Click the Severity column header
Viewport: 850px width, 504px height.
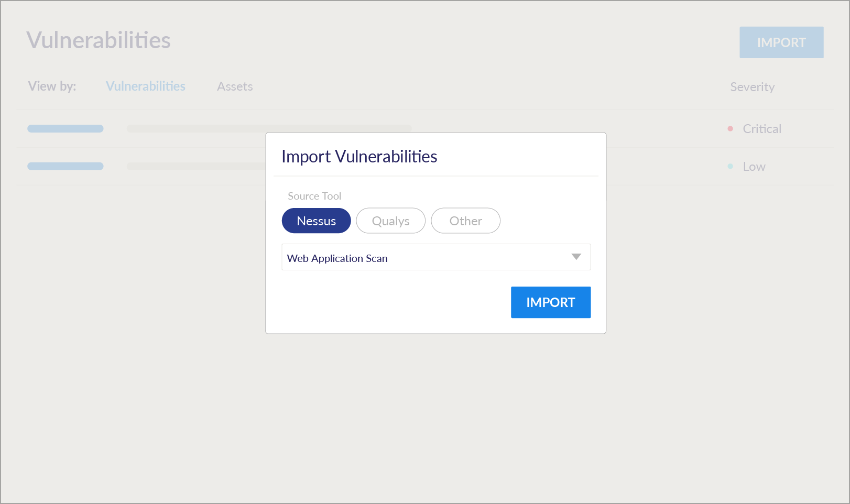(752, 87)
